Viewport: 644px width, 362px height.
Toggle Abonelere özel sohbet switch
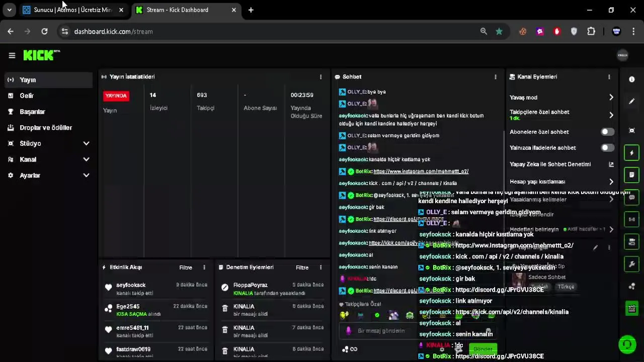608,132
